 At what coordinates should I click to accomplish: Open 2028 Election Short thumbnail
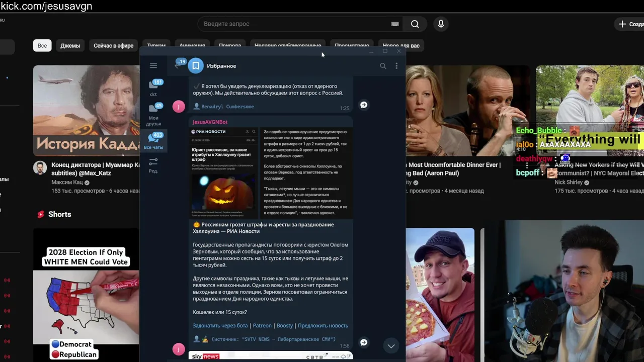86,295
